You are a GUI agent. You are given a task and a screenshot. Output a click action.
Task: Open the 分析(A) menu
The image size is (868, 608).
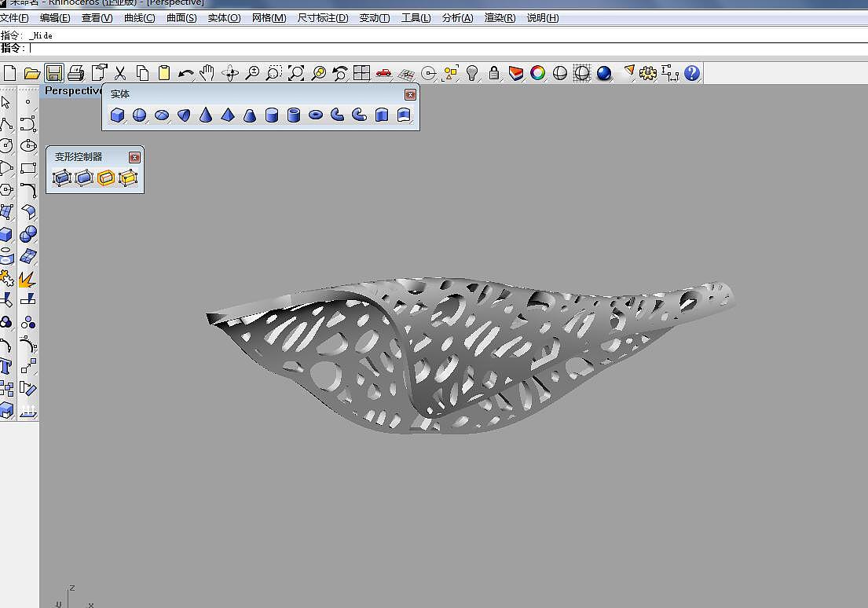click(x=458, y=18)
